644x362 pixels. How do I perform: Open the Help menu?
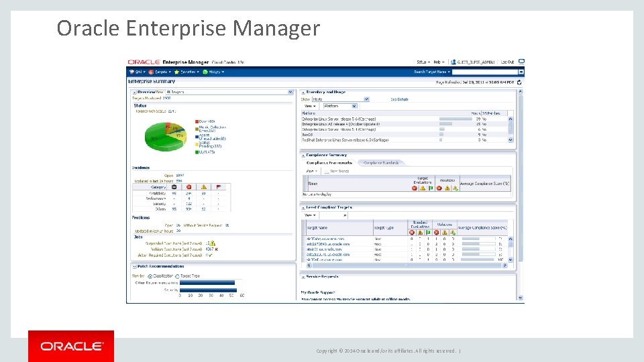coord(439,62)
